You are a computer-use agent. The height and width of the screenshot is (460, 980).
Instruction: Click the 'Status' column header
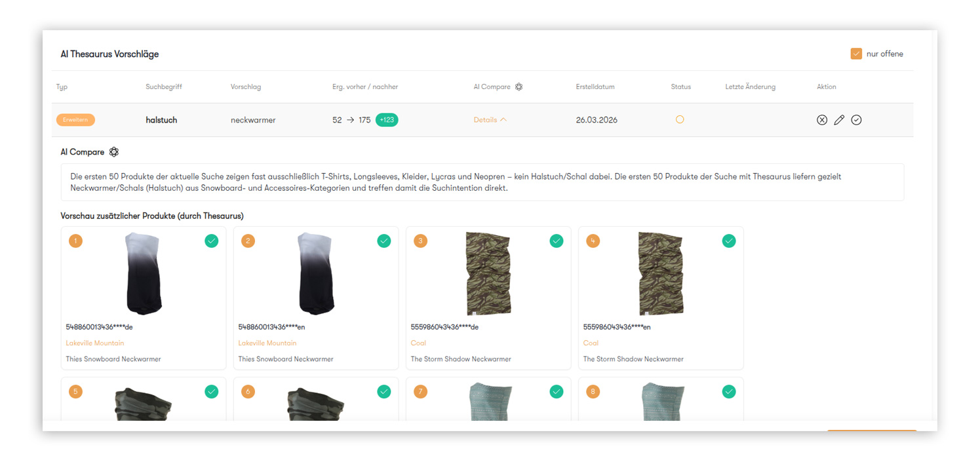click(681, 86)
